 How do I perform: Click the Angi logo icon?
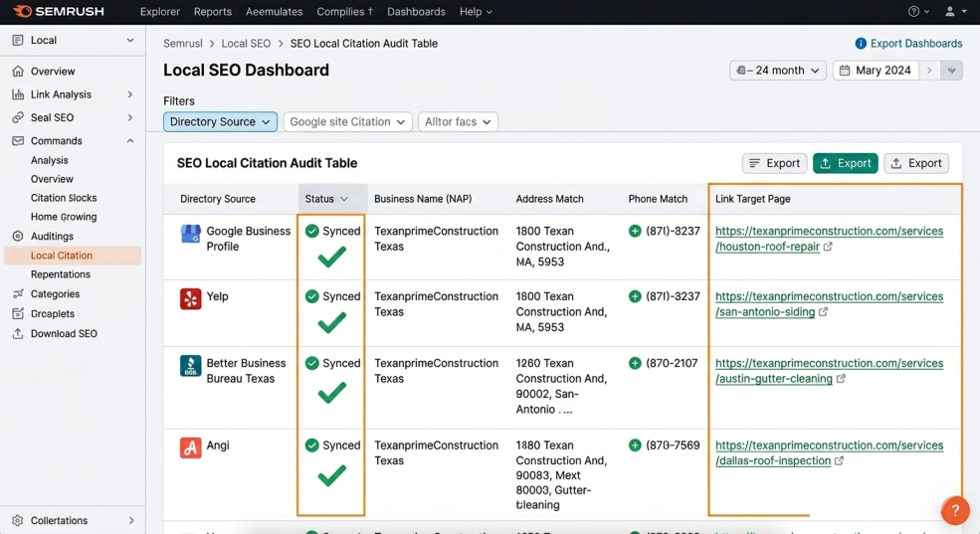click(191, 447)
